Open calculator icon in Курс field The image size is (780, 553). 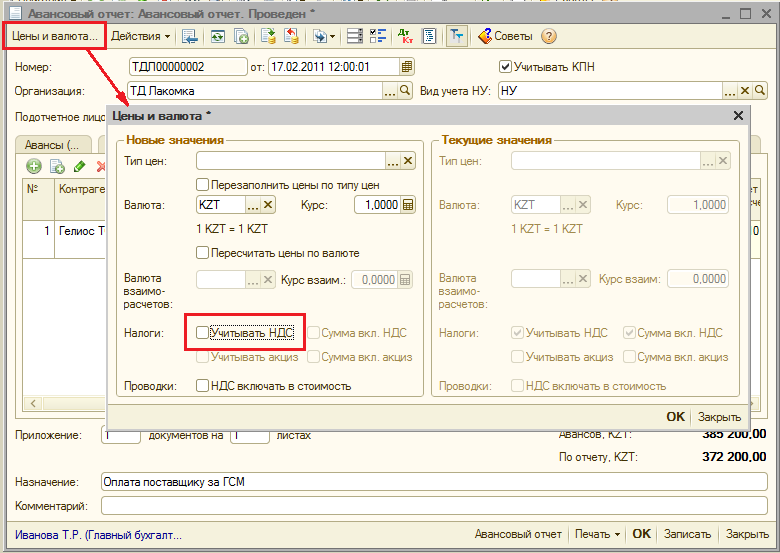[407, 205]
